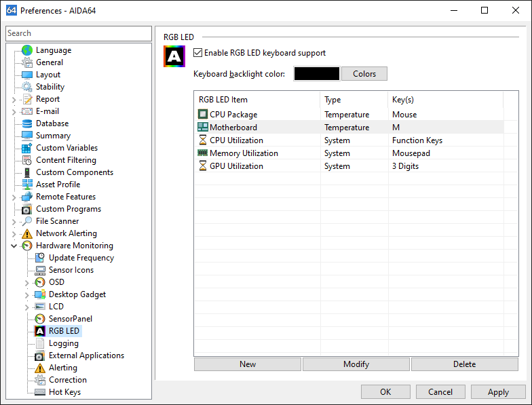Click the Database cylinder icon
Image resolution: width=532 pixels, height=405 pixels.
pos(27,123)
